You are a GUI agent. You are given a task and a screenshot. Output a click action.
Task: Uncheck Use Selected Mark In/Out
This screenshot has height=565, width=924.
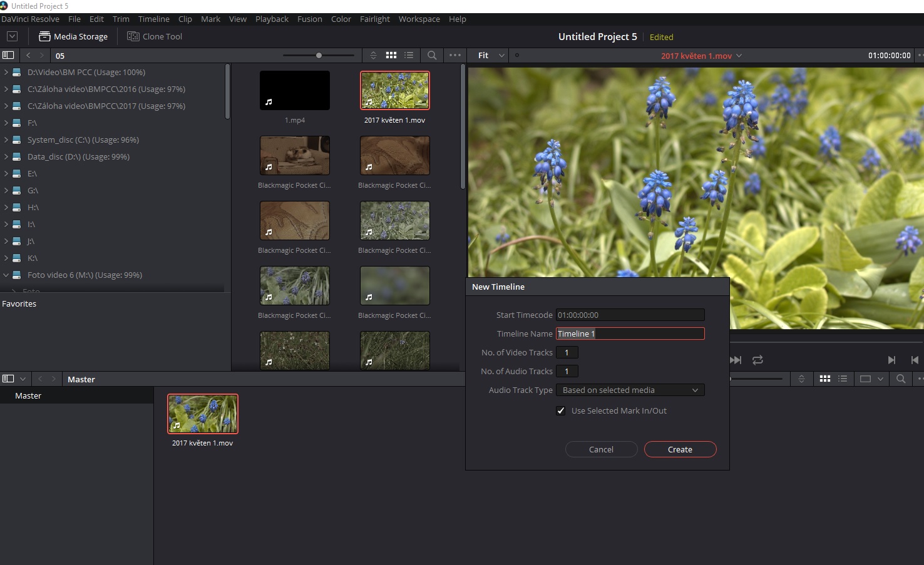click(561, 410)
